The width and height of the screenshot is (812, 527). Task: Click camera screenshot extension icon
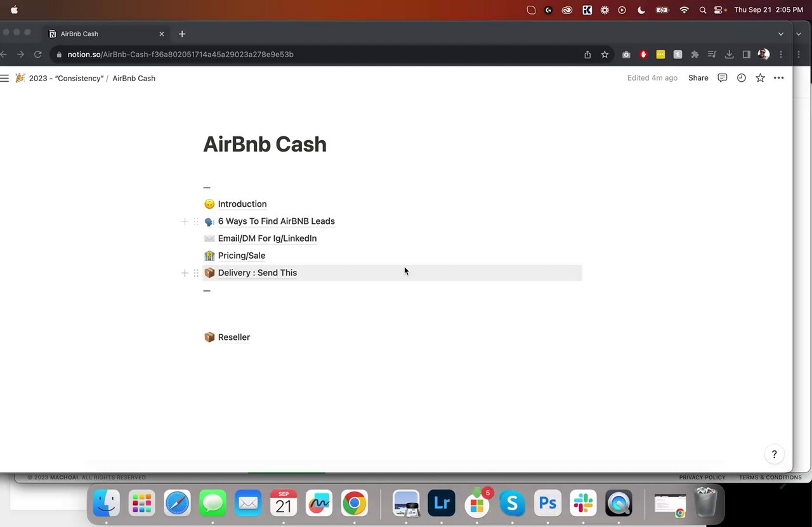626,55
